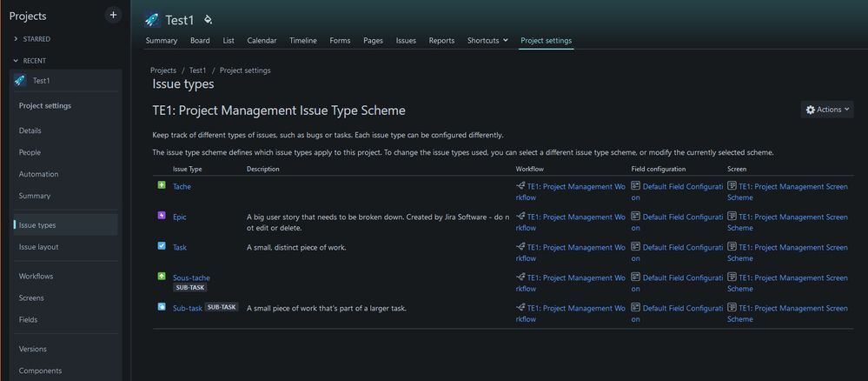Switch to the Board tab
The height and width of the screenshot is (381, 868).
point(200,41)
